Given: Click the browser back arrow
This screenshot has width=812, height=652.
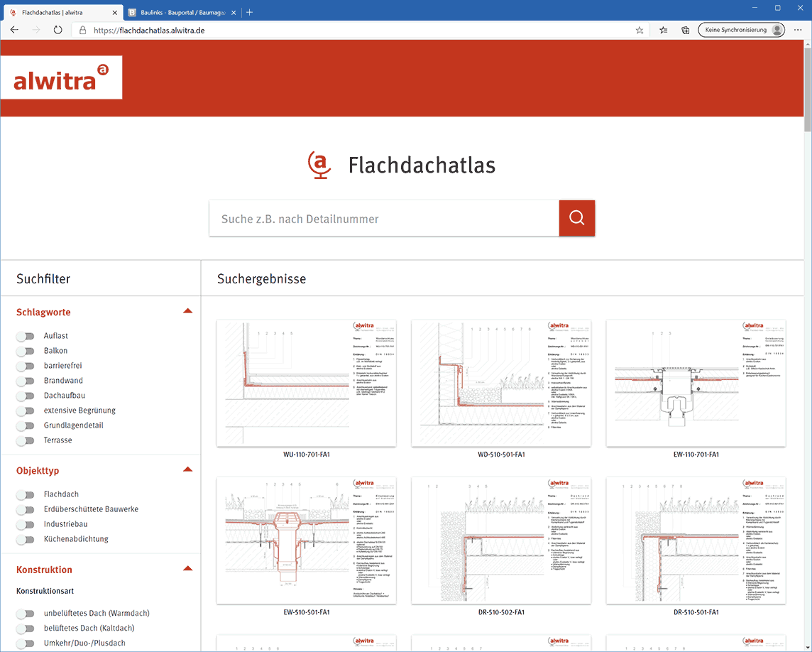Looking at the screenshot, I should (14, 30).
